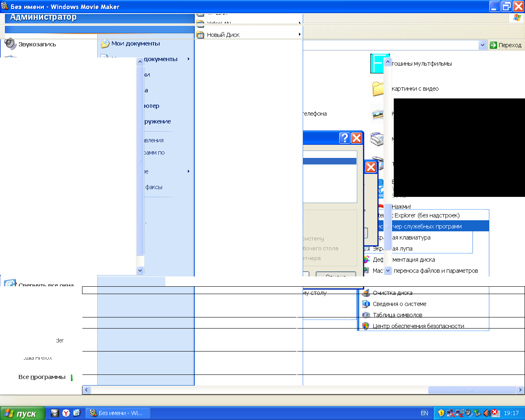Image resolution: width=525 pixels, height=420 pixels.
Task: Switch EN language indicator in taskbar
Action: tap(425, 413)
